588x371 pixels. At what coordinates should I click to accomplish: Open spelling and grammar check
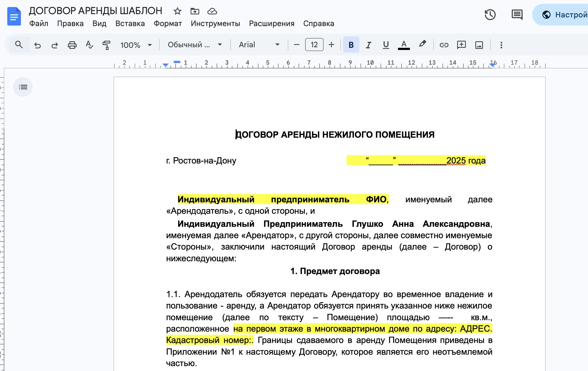coord(89,45)
